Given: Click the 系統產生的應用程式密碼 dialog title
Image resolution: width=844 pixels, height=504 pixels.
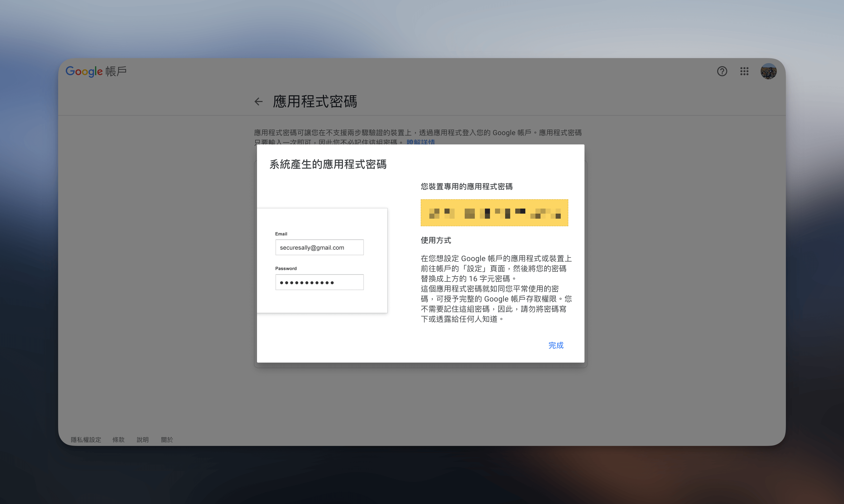Looking at the screenshot, I should [328, 164].
